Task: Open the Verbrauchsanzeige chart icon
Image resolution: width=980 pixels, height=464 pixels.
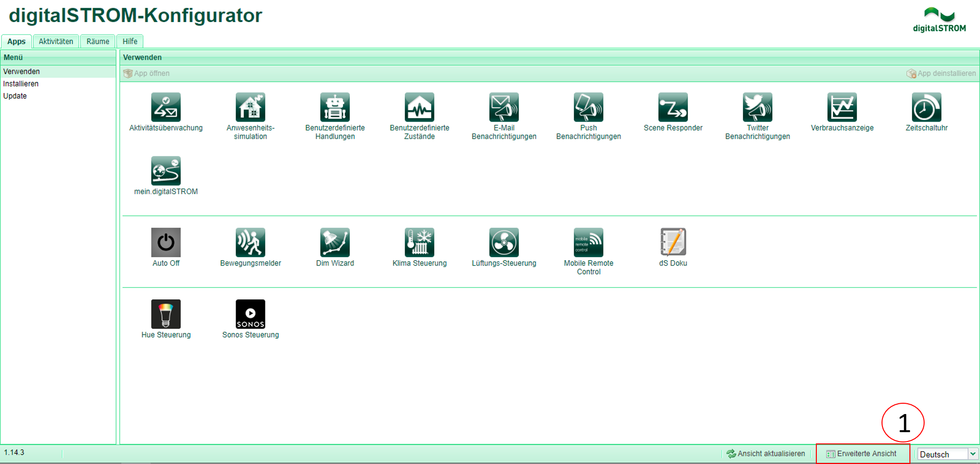Action: [x=842, y=107]
